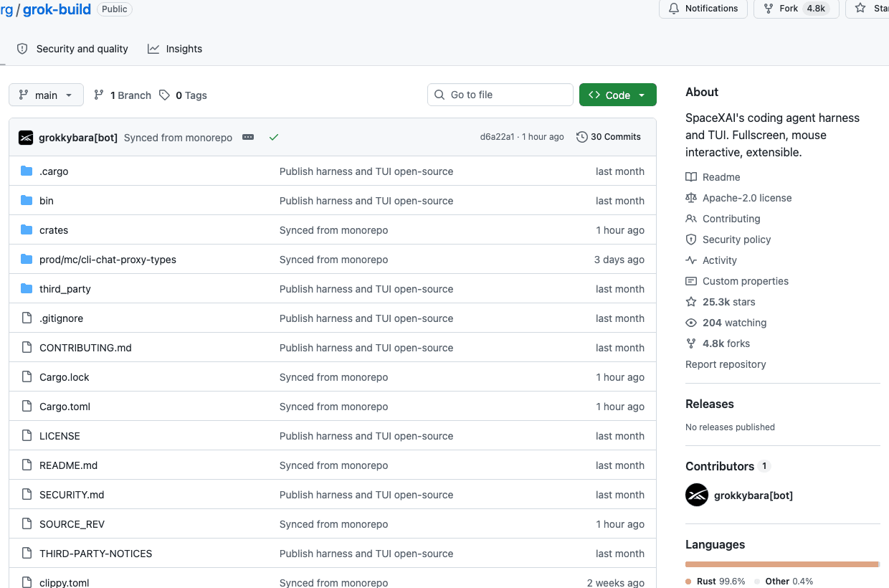Image resolution: width=889 pixels, height=588 pixels.
Task: Click the Notifications bell icon
Action: pyautogui.click(x=673, y=8)
